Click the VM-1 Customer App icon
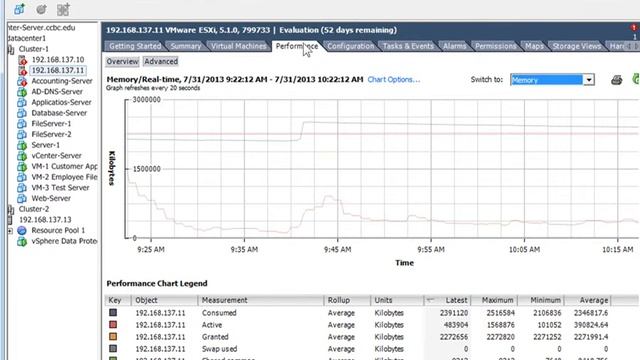Viewport: 640px width, 360px height. (22, 167)
